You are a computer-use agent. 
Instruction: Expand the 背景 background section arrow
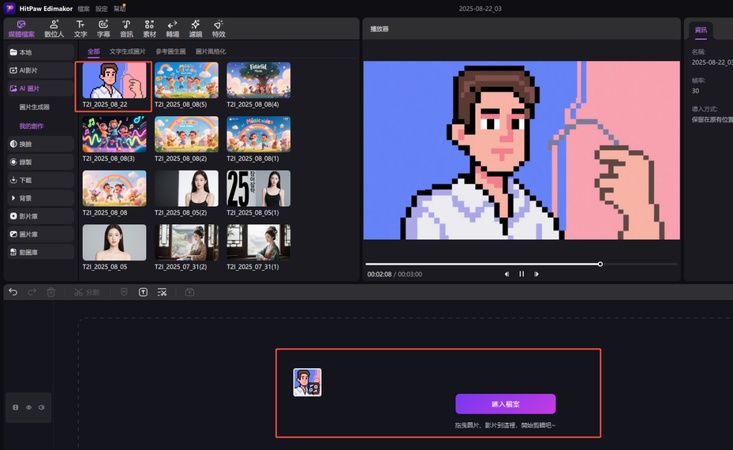pyautogui.click(x=13, y=198)
